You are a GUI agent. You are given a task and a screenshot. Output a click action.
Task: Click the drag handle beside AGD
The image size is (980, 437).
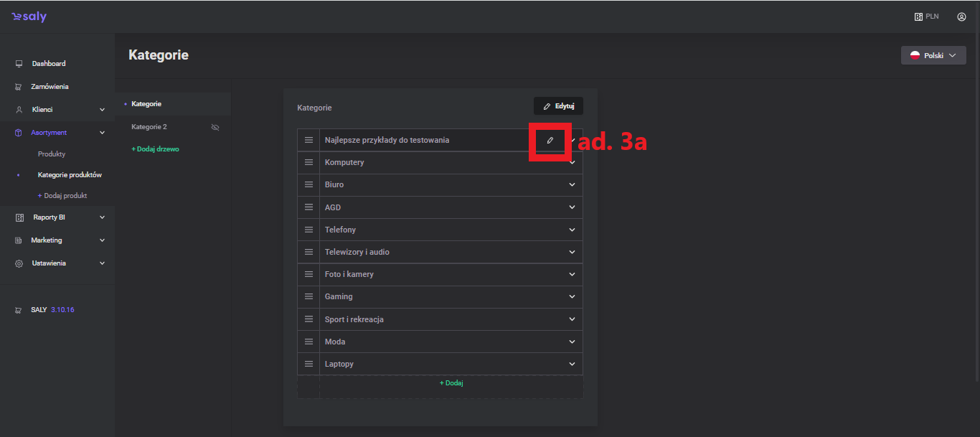(308, 207)
